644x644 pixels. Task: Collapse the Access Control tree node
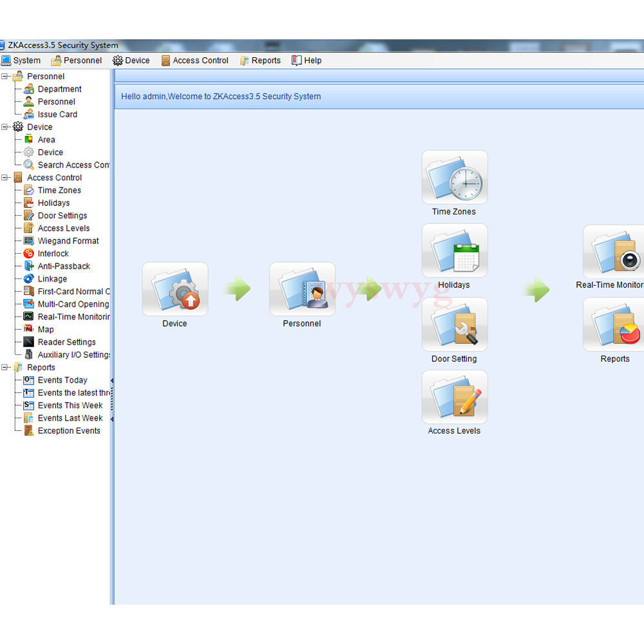(5, 178)
